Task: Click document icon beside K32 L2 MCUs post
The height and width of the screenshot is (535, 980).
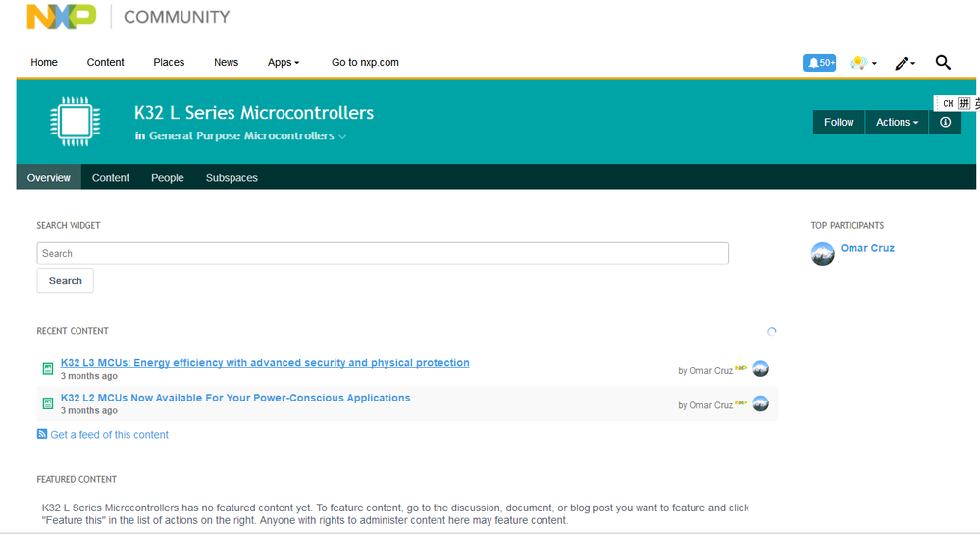Action: [x=47, y=403]
